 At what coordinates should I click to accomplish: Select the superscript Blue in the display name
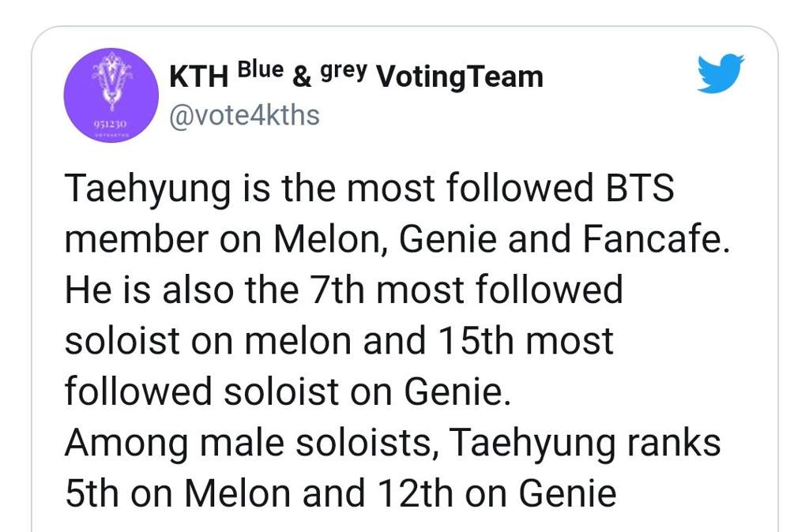point(260,69)
